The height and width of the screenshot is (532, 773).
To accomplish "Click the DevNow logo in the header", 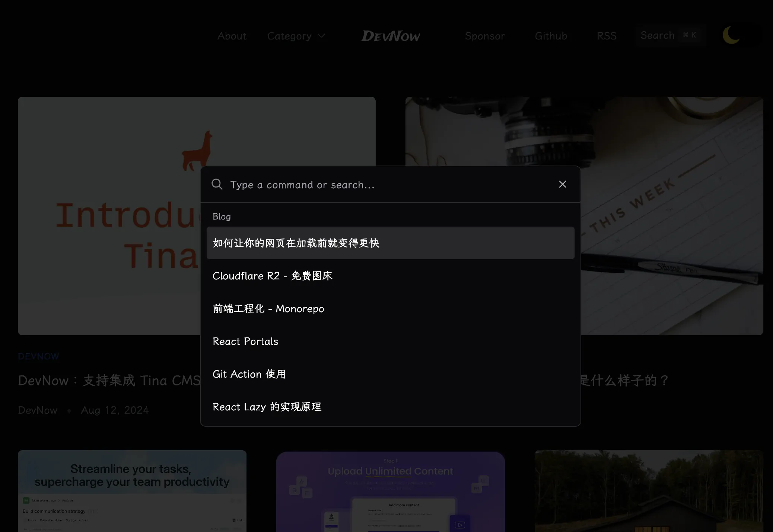I will [390, 36].
